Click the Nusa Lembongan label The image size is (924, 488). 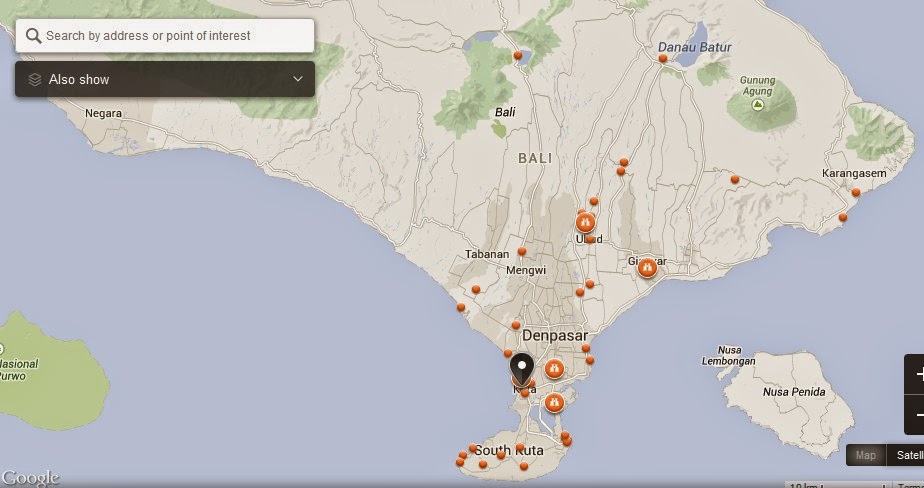pyautogui.click(x=728, y=355)
